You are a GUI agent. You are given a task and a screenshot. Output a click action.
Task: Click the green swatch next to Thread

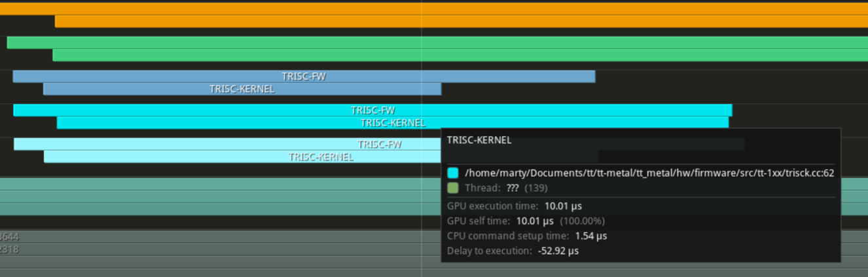(453, 188)
